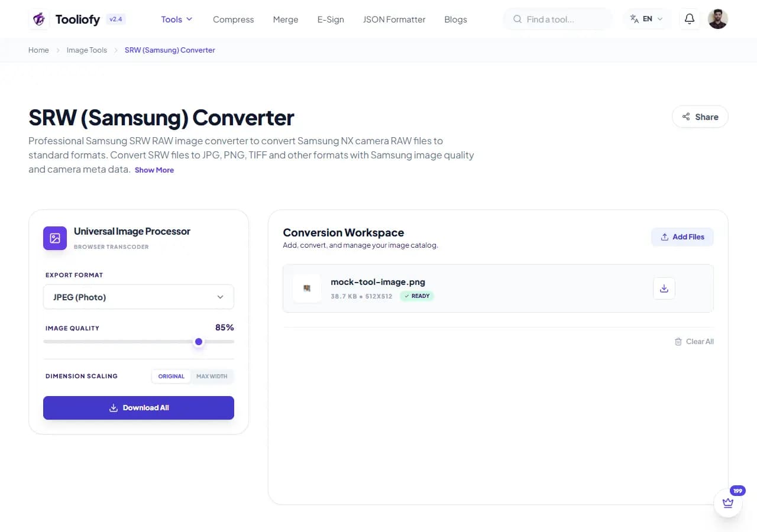Viewport: 757px width, 532px height.
Task: Click the 38.7 KB 512X512 file info
Action: pyautogui.click(x=361, y=296)
